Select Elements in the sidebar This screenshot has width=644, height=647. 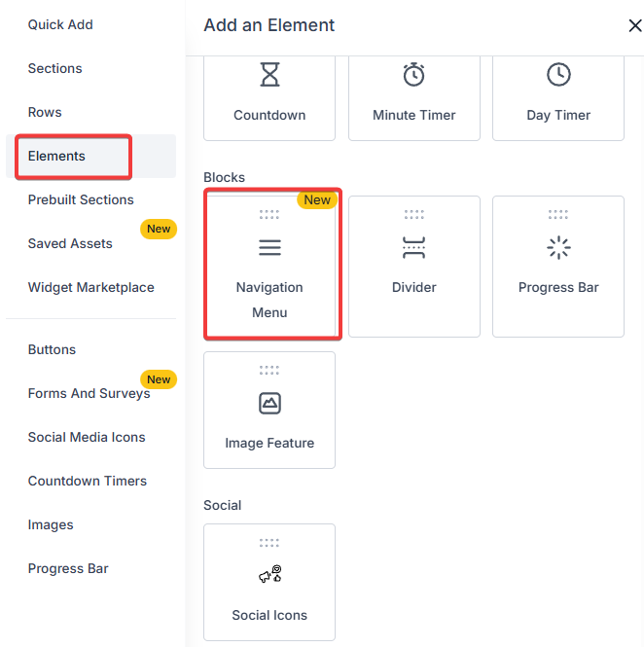(56, 156)
